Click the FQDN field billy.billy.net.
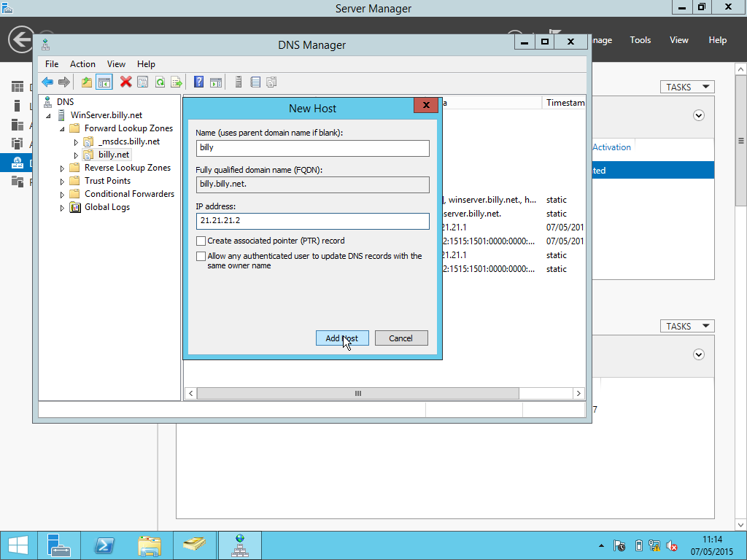 tap(312, 184)
